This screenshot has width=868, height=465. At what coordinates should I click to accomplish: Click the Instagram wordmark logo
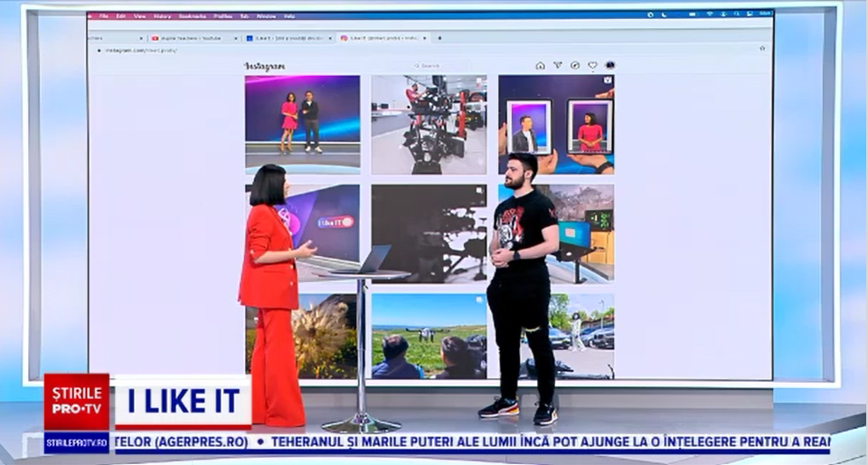(265, 66)
